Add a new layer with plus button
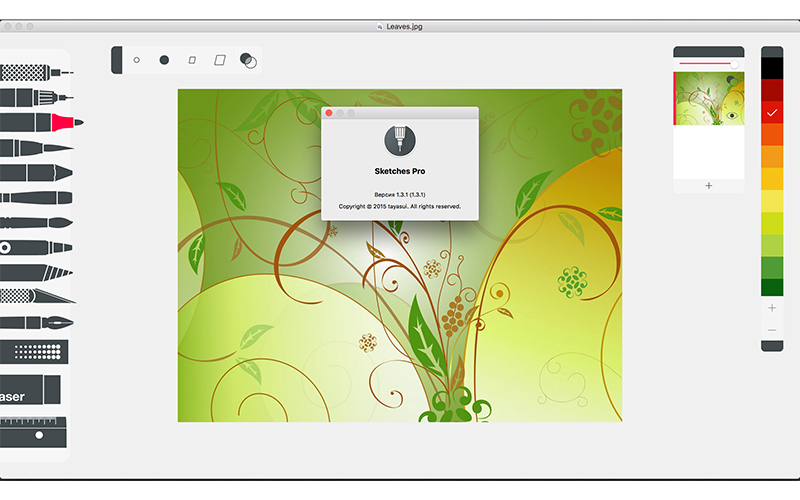800x500 pixels. pyautogui.click(x=709, y=186)
